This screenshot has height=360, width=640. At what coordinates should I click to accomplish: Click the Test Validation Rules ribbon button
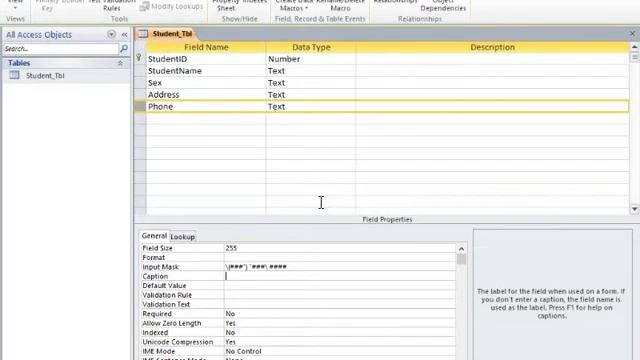tap(112, 5)
